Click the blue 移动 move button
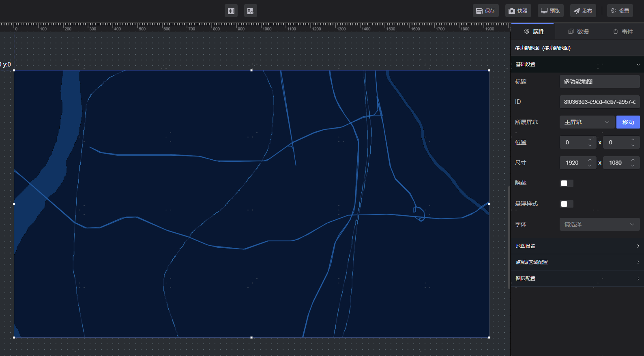644x356 pixels. [x=628, y=122]
